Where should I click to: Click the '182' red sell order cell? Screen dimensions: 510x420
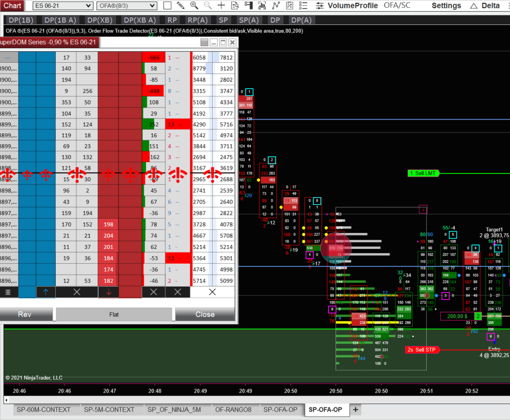point(108,281)
